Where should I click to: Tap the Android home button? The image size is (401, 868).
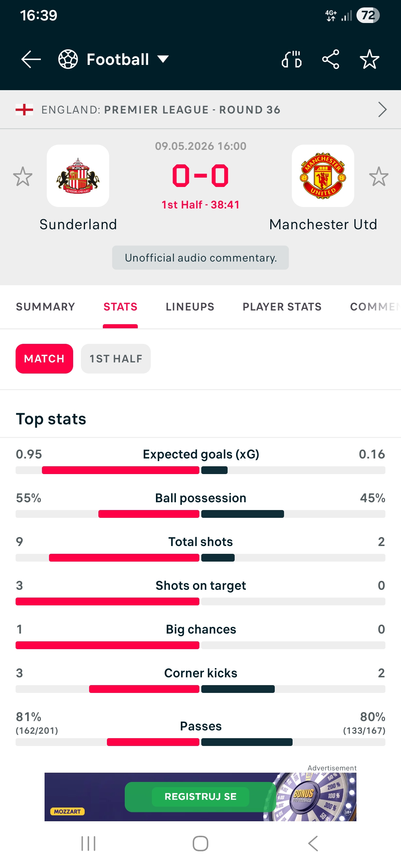tap(200, 844)
